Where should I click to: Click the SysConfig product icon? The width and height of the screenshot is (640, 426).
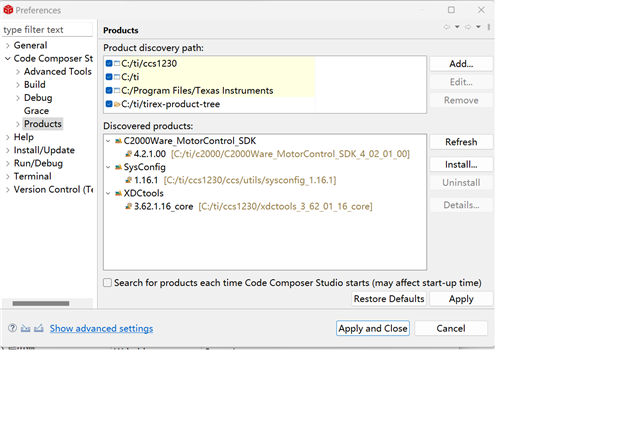(118, 167)
